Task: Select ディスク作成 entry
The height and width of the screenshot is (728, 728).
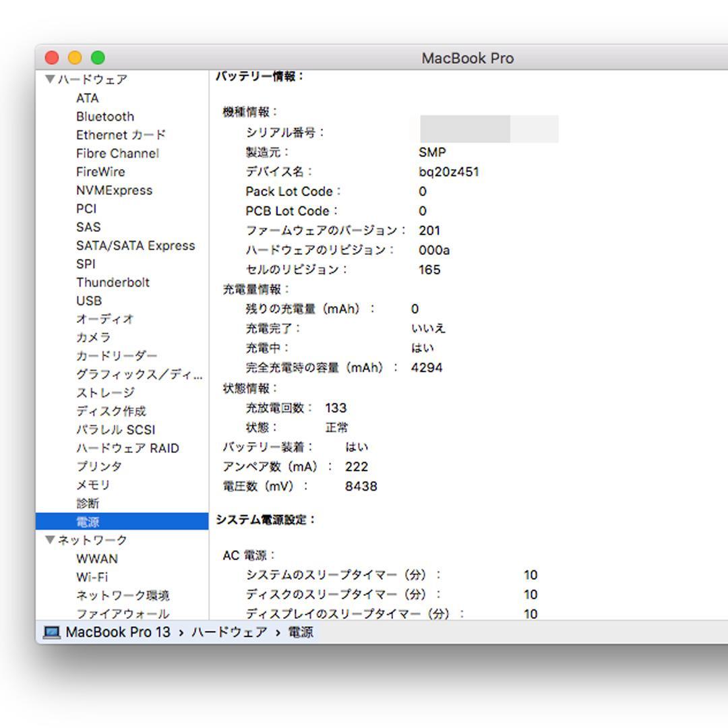Action: [111, 411]
